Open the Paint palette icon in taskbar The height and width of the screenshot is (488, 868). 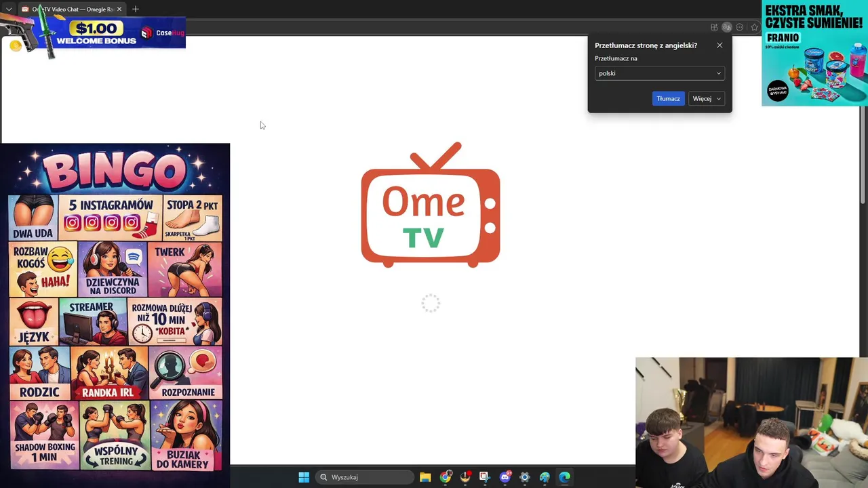545,477
